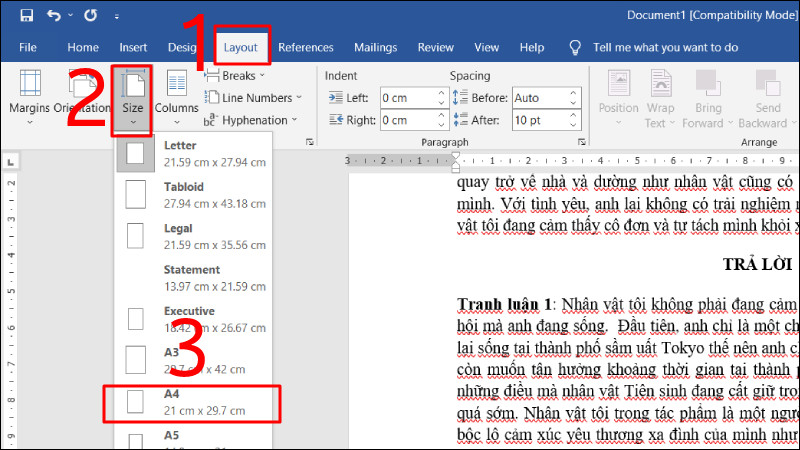Open Paragraph dialog launcher arrow

pos(581,143)
